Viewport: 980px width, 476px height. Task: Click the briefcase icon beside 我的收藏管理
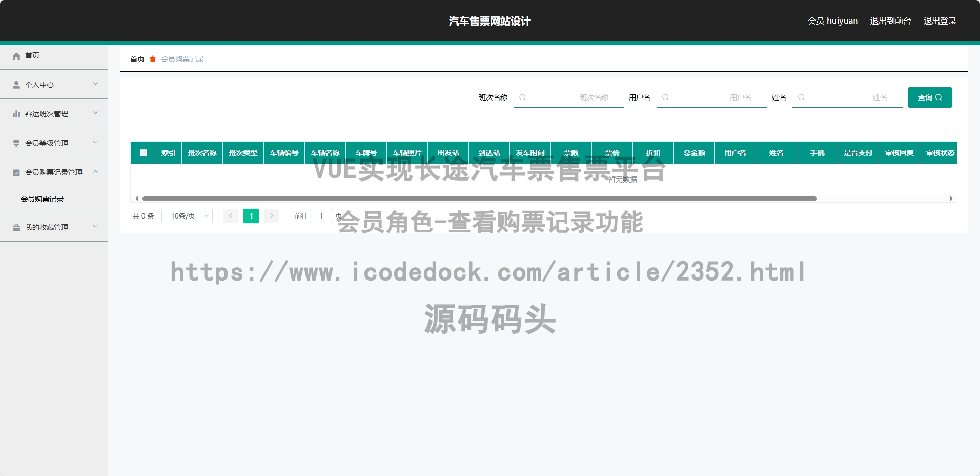point(16,227)
